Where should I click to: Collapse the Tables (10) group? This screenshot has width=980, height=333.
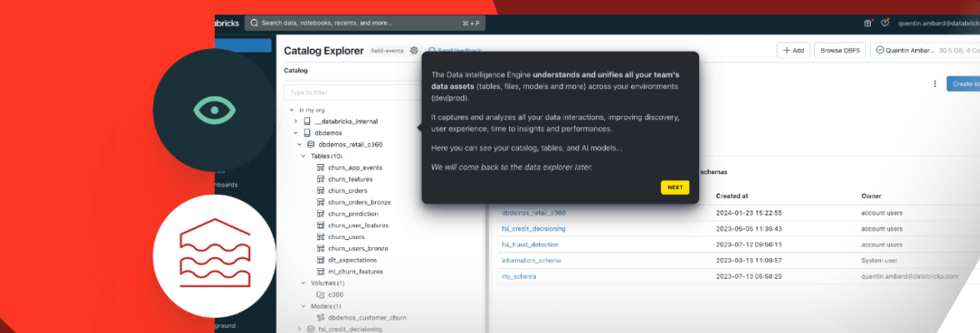(x=305, y=156)
